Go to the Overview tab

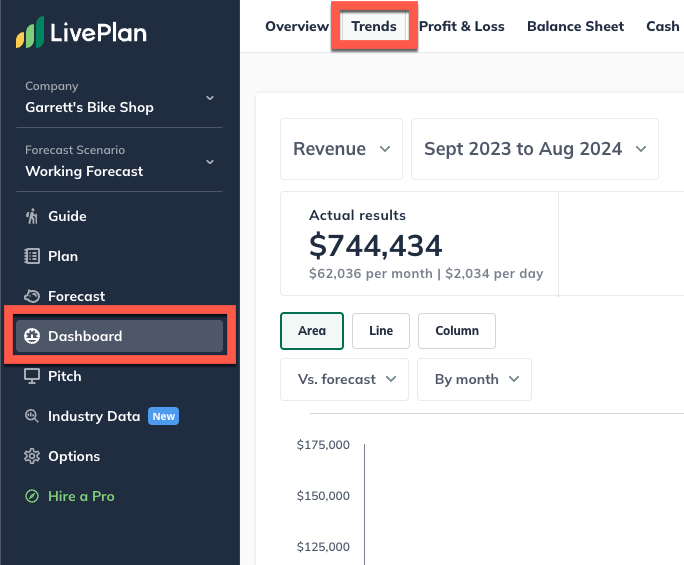tap(297, 26)
